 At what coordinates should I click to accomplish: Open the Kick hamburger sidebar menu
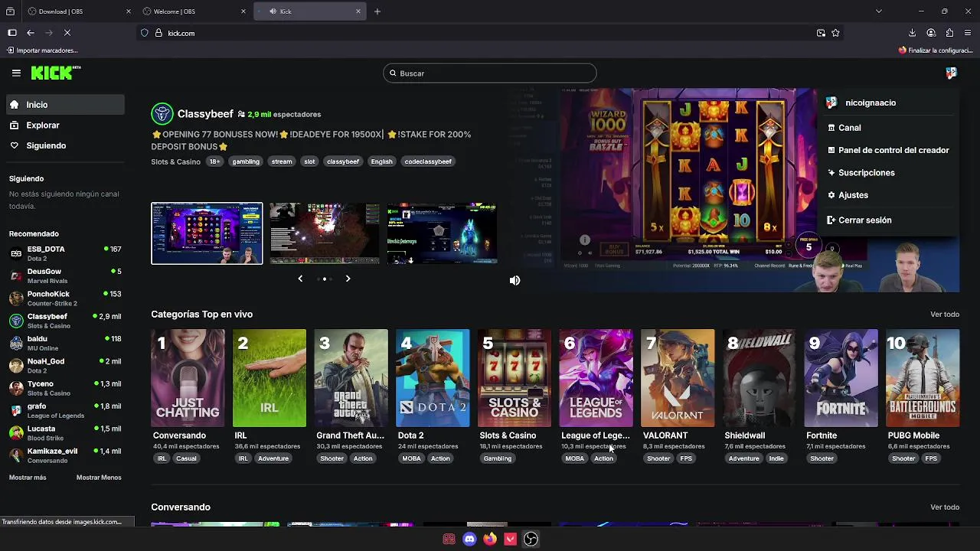click(x=16, y=73)
